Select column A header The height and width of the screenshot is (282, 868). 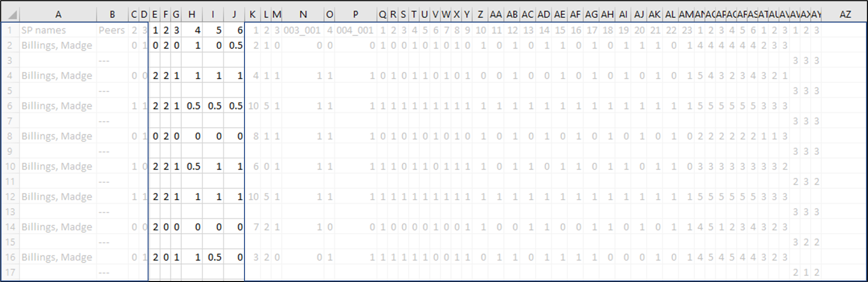pos(58,15)
